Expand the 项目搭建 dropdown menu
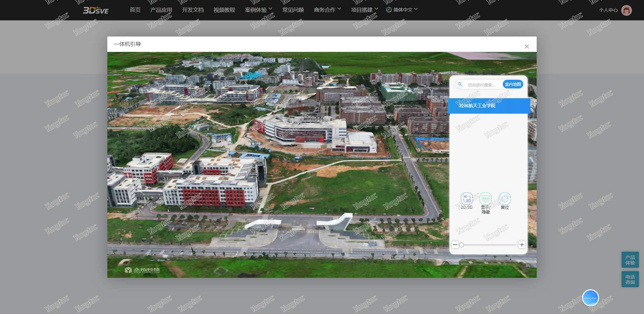Screen dimensions: 644x314 click(x=364, y=10)
